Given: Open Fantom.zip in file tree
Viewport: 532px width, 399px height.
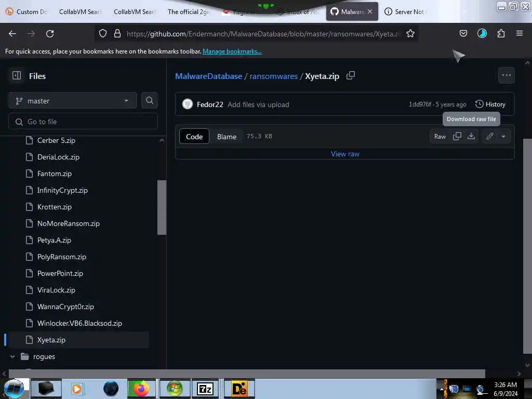Looking at the screenshot, I should coord(54,174).
